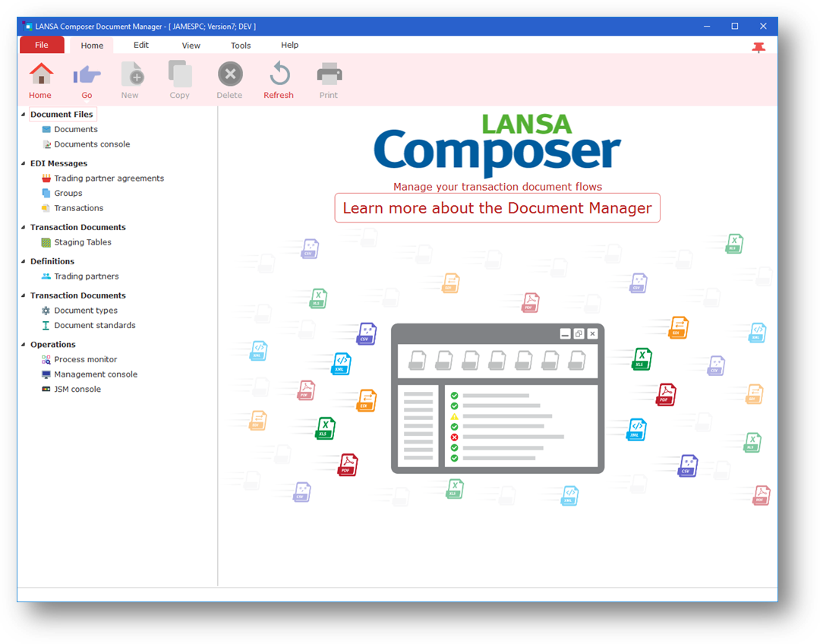Click the New document icon
The image size is (820, 644).
[132, 74]
